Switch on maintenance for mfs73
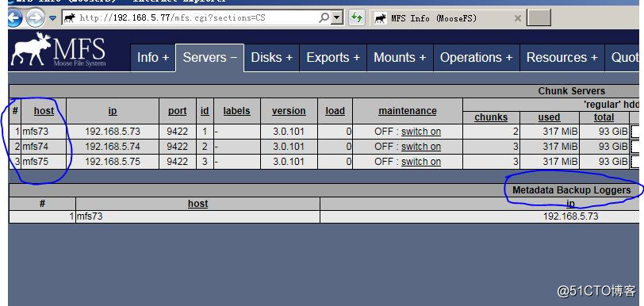This screenshot has height=306, width=644. point(421,132)
